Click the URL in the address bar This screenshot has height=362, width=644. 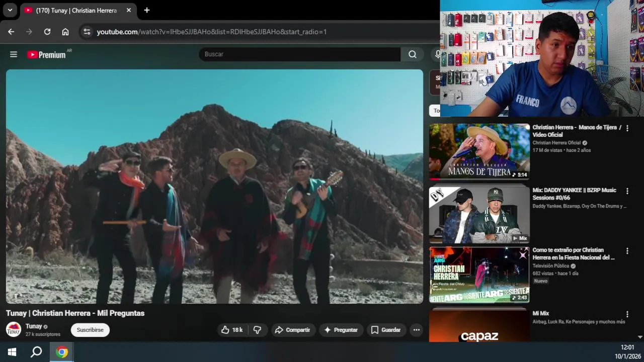pos(212,32)
